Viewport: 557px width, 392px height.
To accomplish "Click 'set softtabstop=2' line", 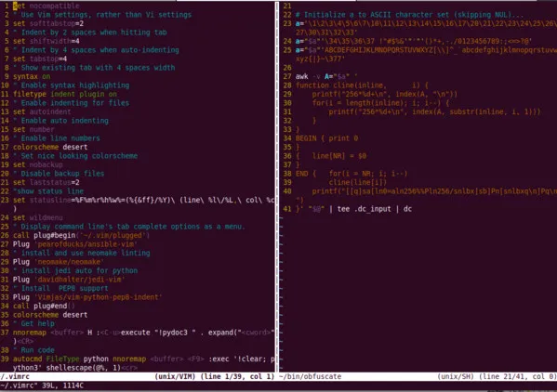I will pyautogui.click(x=48, y=23).
